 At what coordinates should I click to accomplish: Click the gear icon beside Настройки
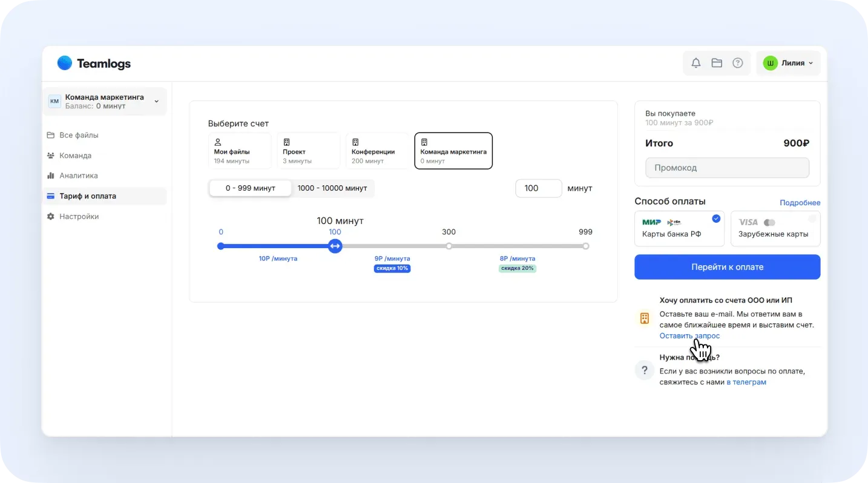[51, 216]
